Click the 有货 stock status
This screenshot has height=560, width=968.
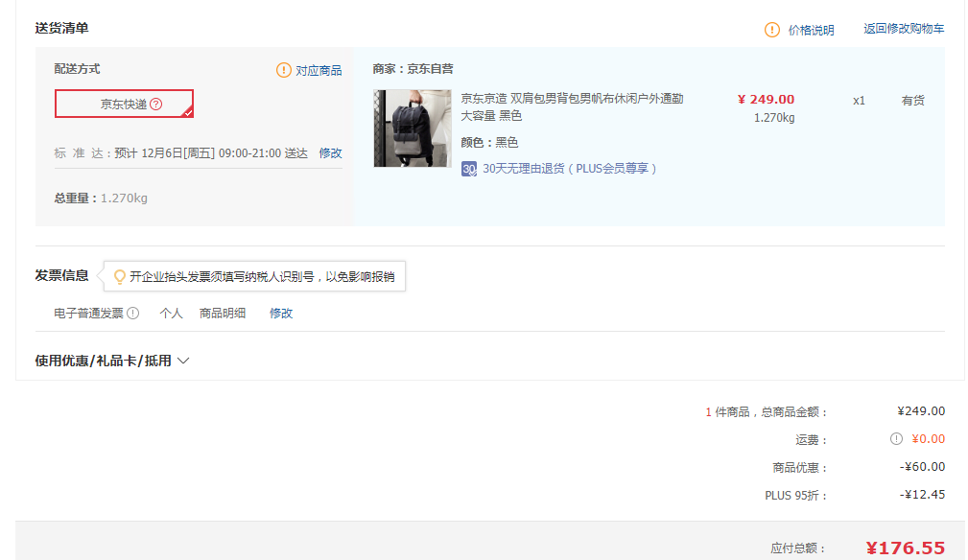(913, 101)
